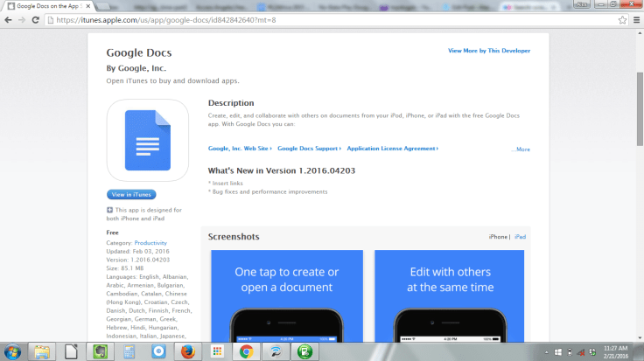Open the blank document taskbar icon
Screen dimensions: 644x361
(x=71, y=352)
